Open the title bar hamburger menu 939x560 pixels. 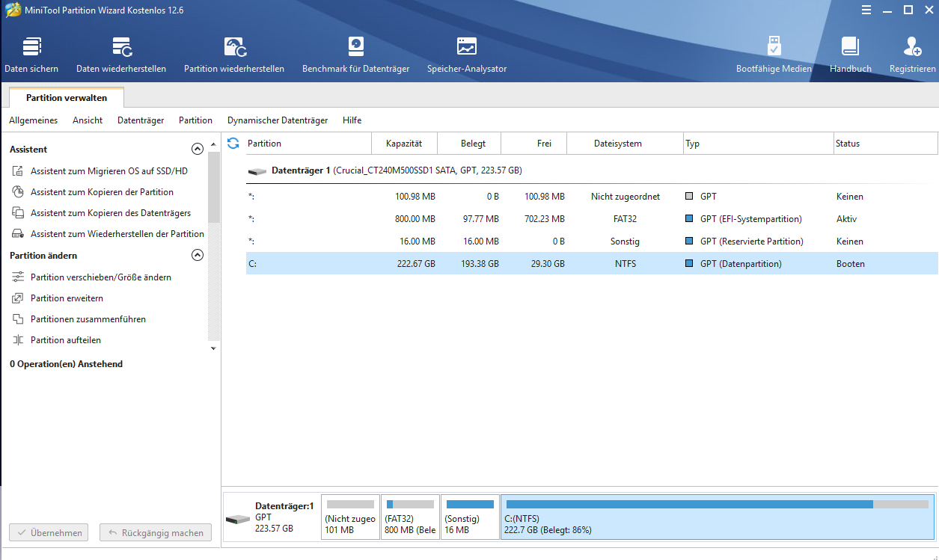pos(868,10)
